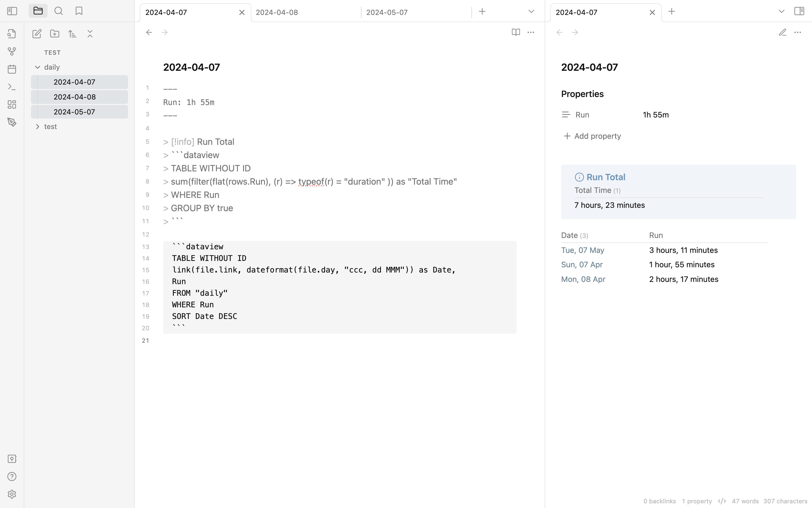Open the file explorer panel
Image resolution: width=812 pixels, height=508 pixels.
click(38, 11)
